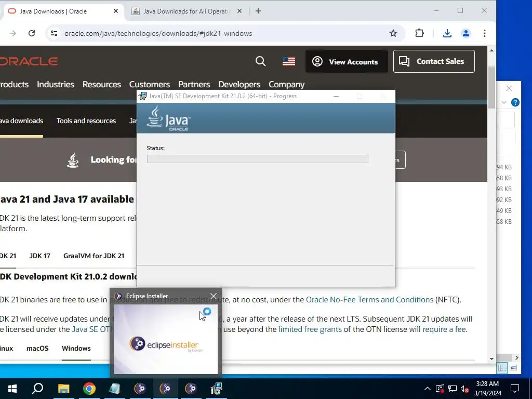
Task: Open help in the background Explorer window
Action: tap(515, 102)
